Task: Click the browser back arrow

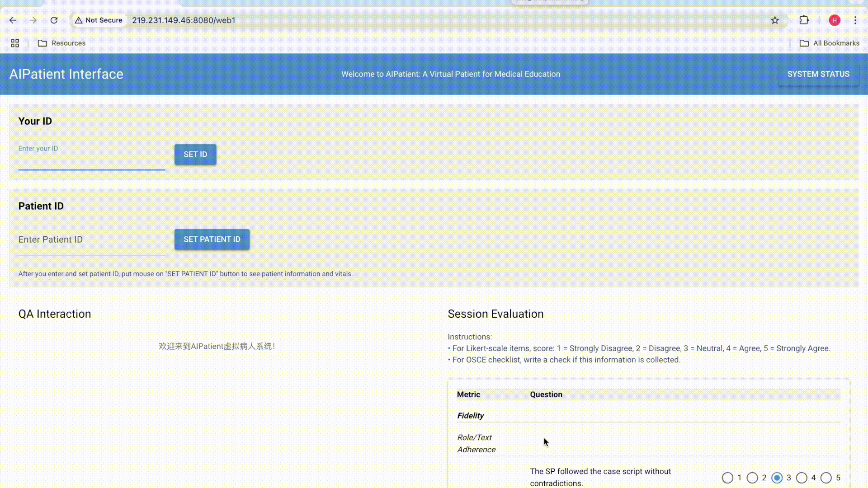Action: [x=13, y=20]
